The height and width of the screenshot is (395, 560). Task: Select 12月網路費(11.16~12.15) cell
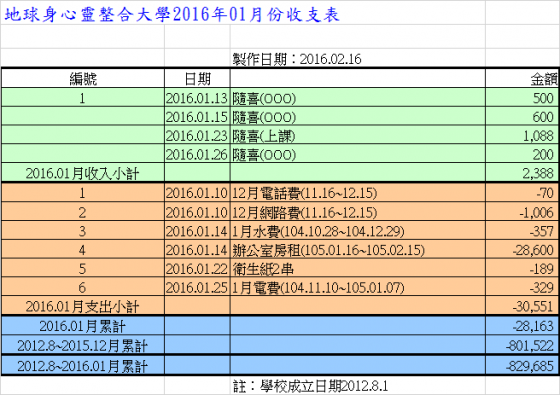coord(358,212)
